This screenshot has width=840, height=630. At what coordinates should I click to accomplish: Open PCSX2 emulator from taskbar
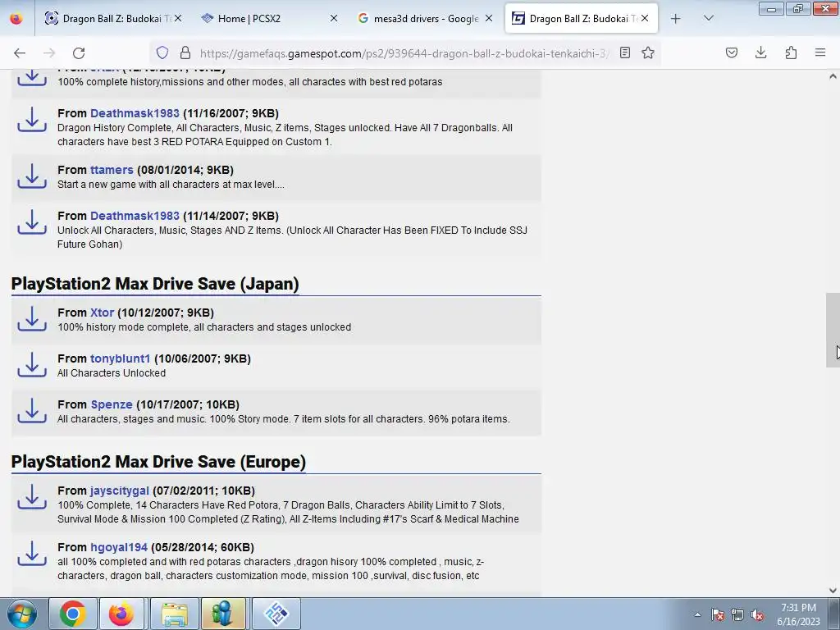pos(276,614)
